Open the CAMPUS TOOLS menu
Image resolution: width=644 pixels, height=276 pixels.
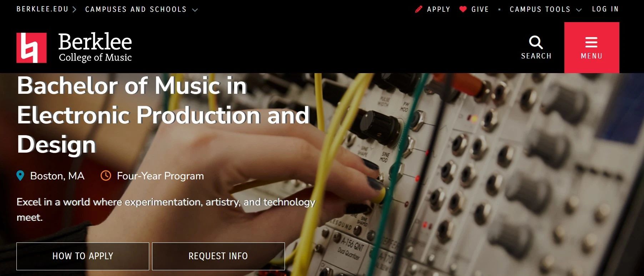(540, 9)
